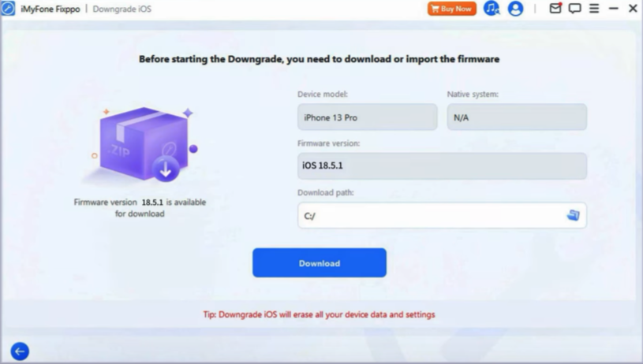This screenshot has height=364, width=643.
Task: Click the folder browse icon for download path
Action: (x=574, y=215)
